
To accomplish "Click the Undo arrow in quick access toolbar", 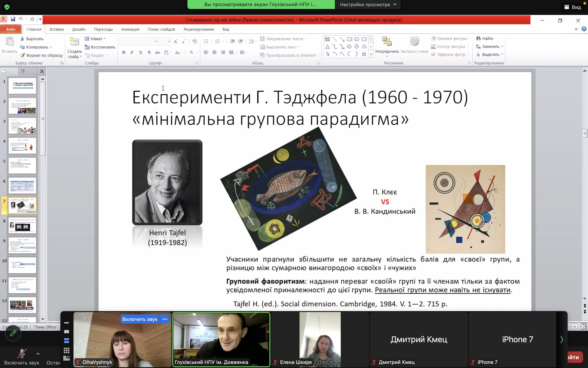I will [x=21, y=19].
